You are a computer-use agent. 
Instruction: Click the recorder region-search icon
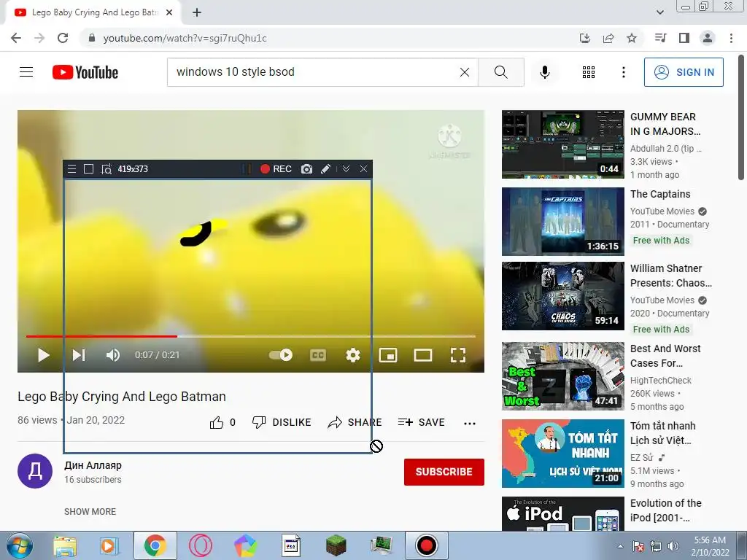[107, 169]
